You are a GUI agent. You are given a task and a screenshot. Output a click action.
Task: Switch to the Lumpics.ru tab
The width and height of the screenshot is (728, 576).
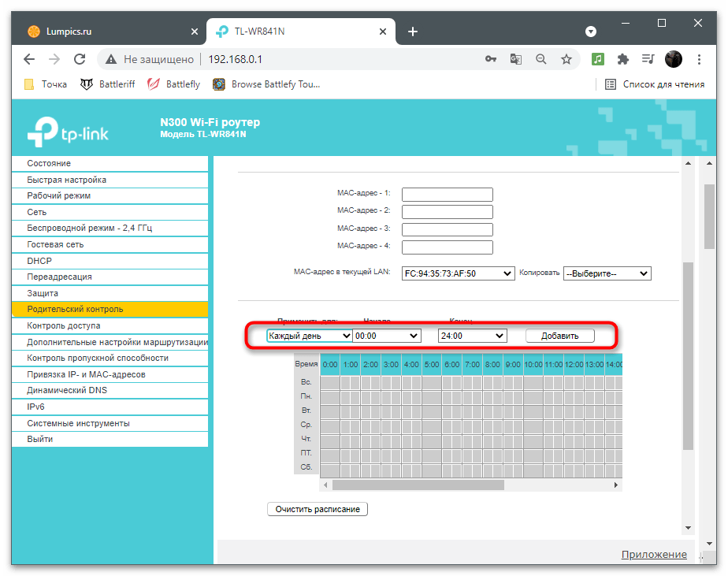(110, 32)
